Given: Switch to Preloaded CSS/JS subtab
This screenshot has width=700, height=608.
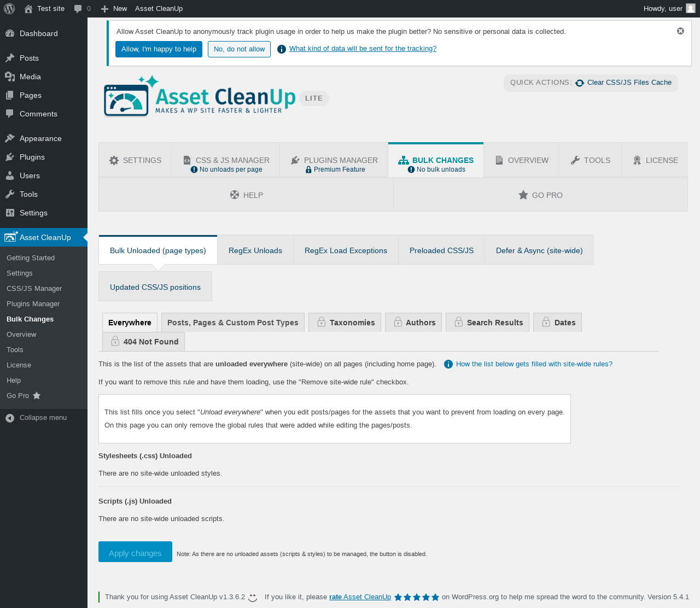Looking at the screenshot, I should coord(442,250).
